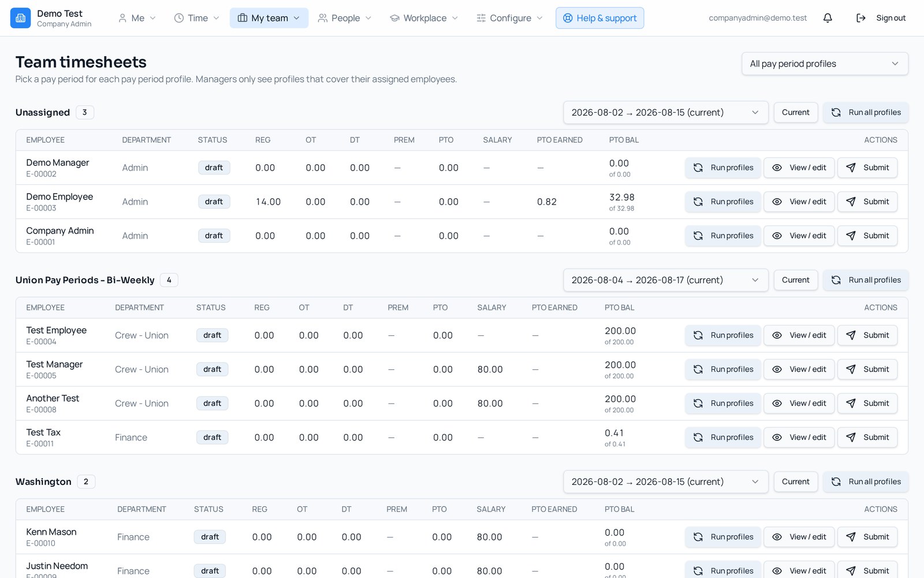Click eye icon in Kenn Mason row
The height and width of the screenshot is (578, 924).
pyautogui.click(x=777, y=537)
